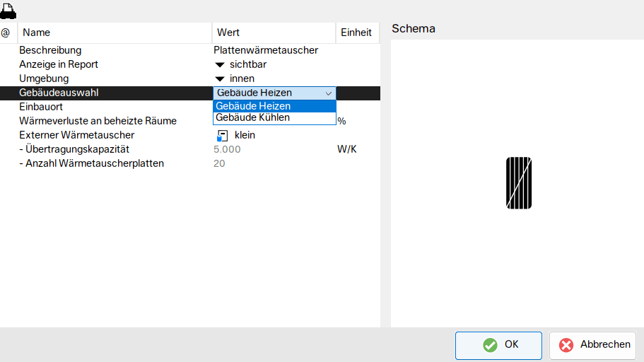This screenshot has width=644, height=362.
Task: Collapse the Gebäudeauswahl combo box chevron
Action: pos(328,93)
